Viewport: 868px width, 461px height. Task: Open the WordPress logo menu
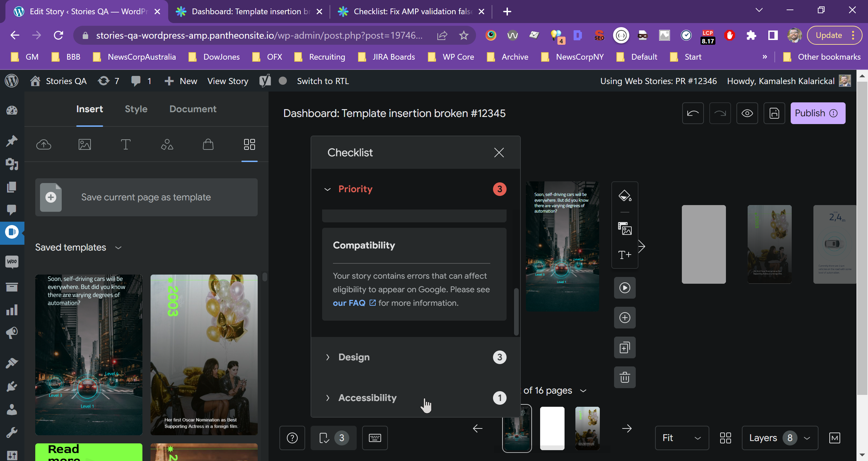click(x=12, y=81)
